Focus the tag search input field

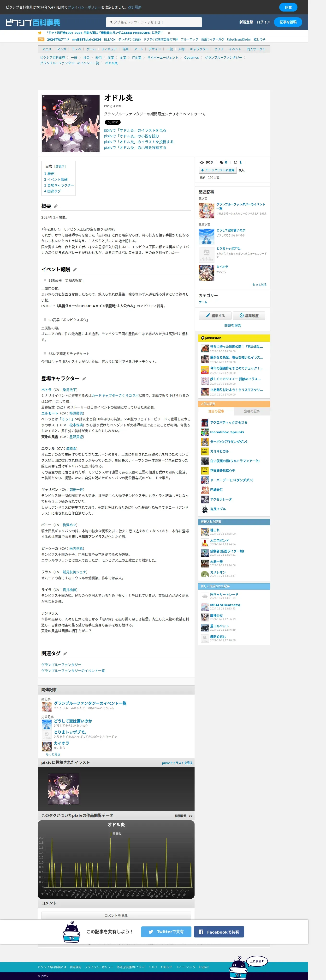[154, 22]
